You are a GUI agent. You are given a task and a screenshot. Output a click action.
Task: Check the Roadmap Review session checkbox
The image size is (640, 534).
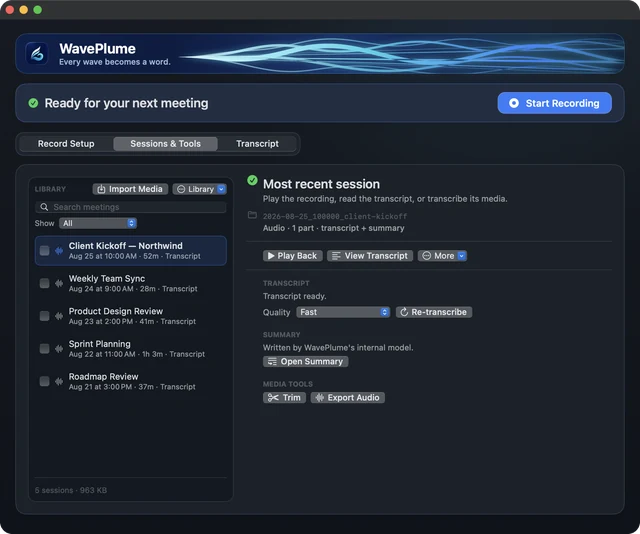[x=44, y=381]
